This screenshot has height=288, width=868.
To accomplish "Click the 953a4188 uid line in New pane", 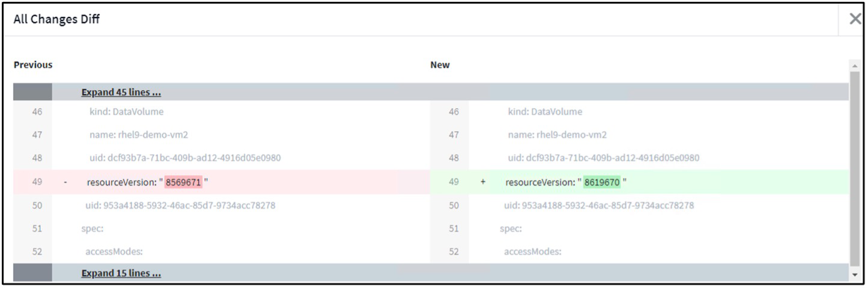I will (x=599, y=206).
